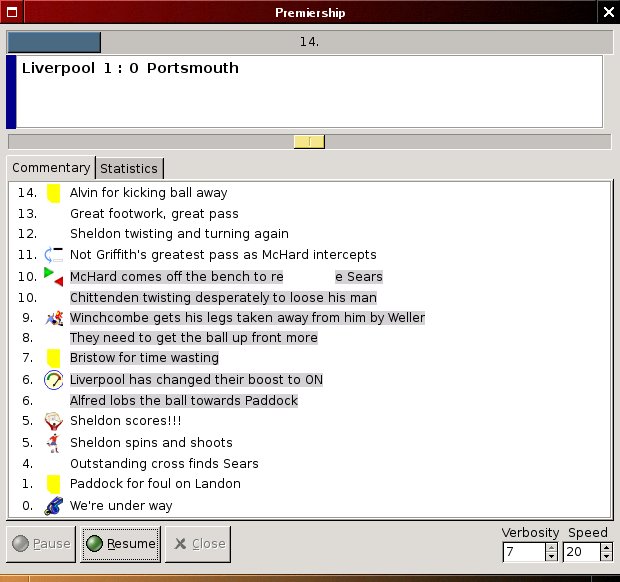
Task: Select 'Not Griffith's greatest pass' commentary text
Action: point(223,255)
